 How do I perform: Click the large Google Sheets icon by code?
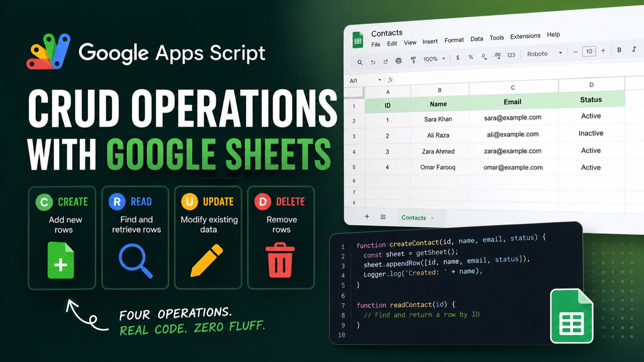pos(572,316)
